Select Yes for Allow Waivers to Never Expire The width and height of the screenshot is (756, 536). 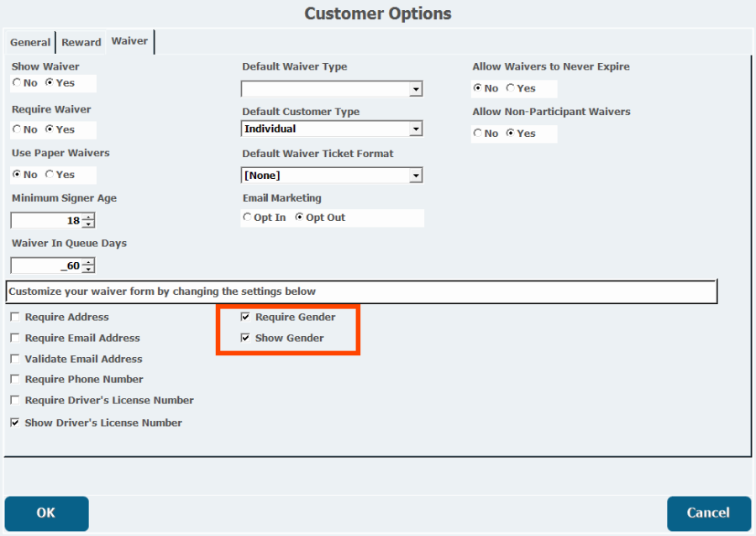pyautogui.click(x=511, y=88)
